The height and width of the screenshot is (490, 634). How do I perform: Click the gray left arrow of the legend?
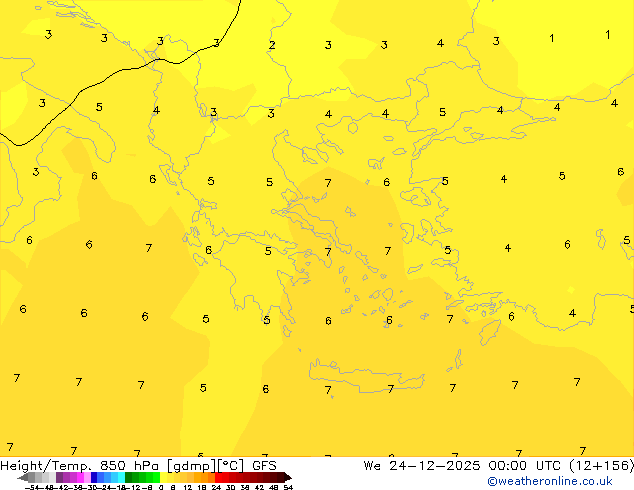[x=22, y=477]
